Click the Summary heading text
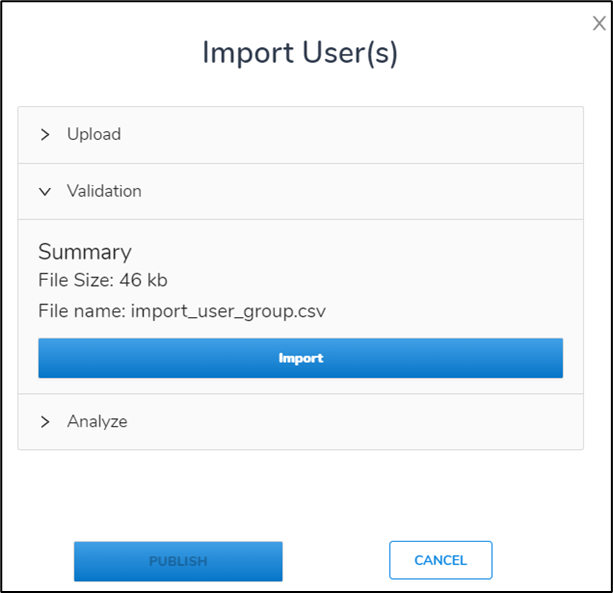Screen dimensions: 613x593 pos(85,251)
